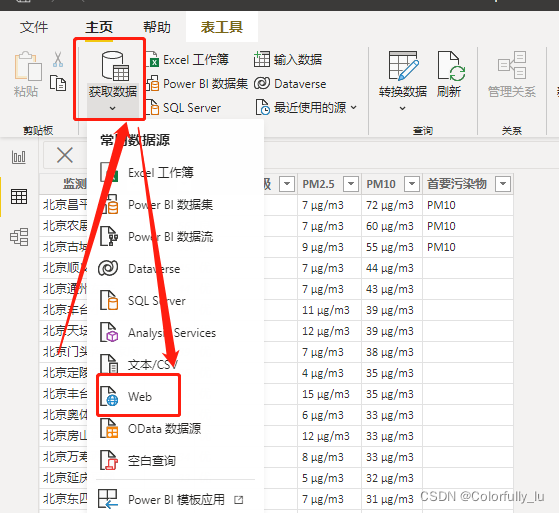559x513 pixels.
Task: Select the 表工具 tab
Action: tap(222, 27)
